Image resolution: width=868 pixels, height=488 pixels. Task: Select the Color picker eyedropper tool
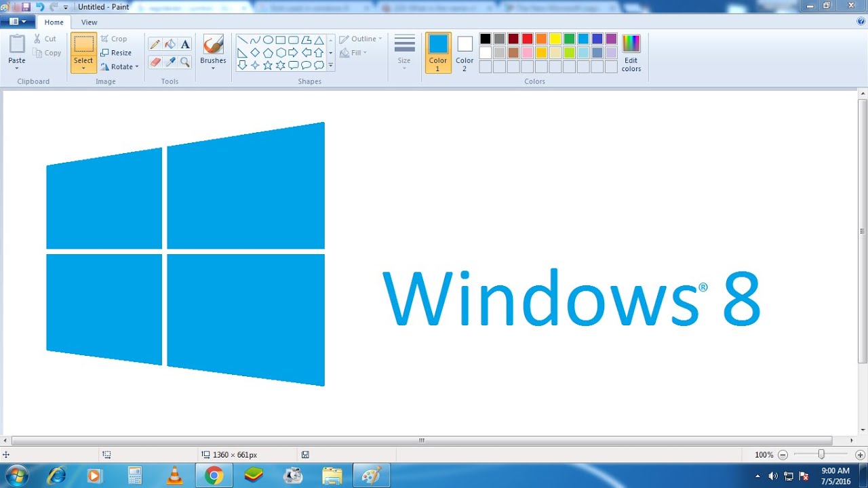click(170, 62)
